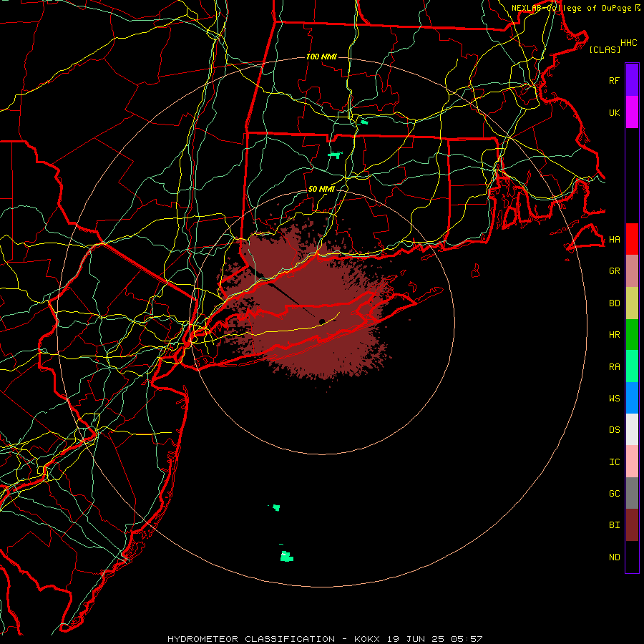The width and height of the screenshot is (644, 644).
Task: Select the GR legend label
Action: pos(615,271)
